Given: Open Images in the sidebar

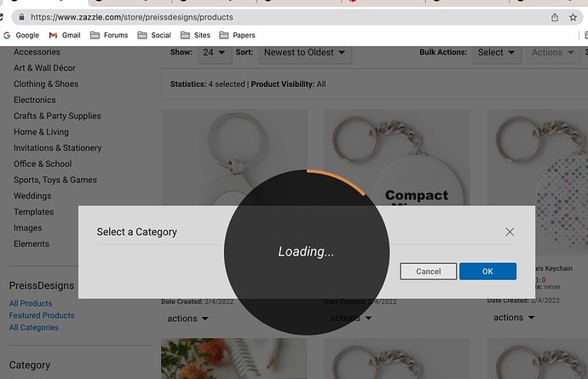Looking at the screenshot, I should (28, 228).
